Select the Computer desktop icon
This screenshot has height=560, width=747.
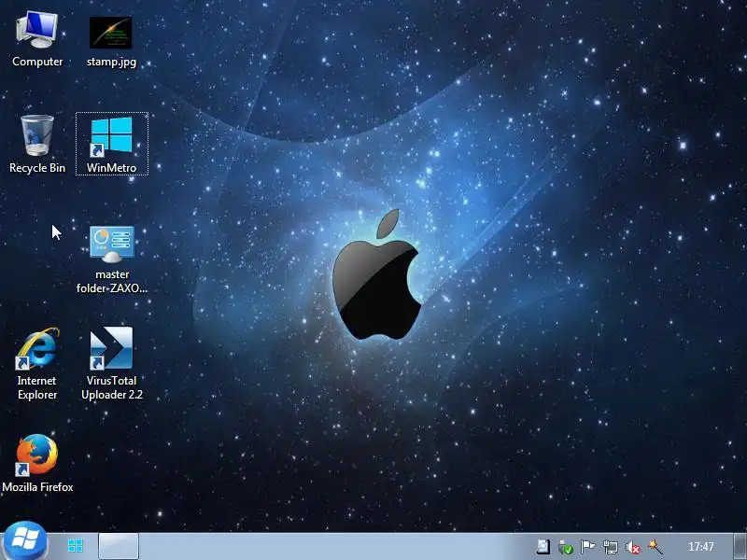pos(37,40)
